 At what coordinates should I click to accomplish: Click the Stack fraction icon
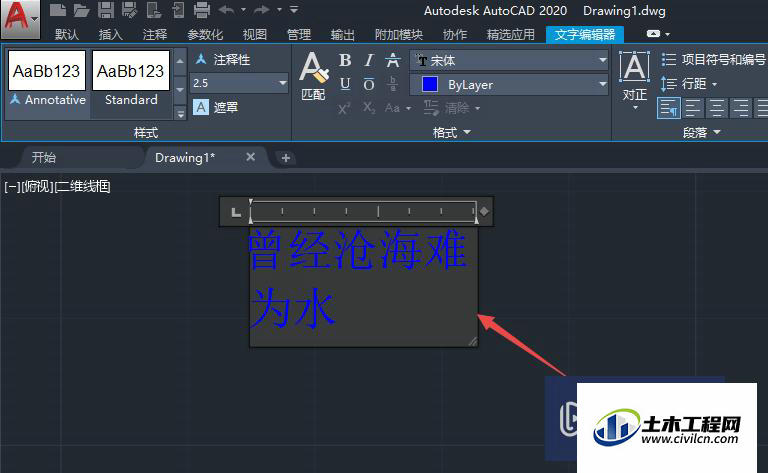(393, 84)
